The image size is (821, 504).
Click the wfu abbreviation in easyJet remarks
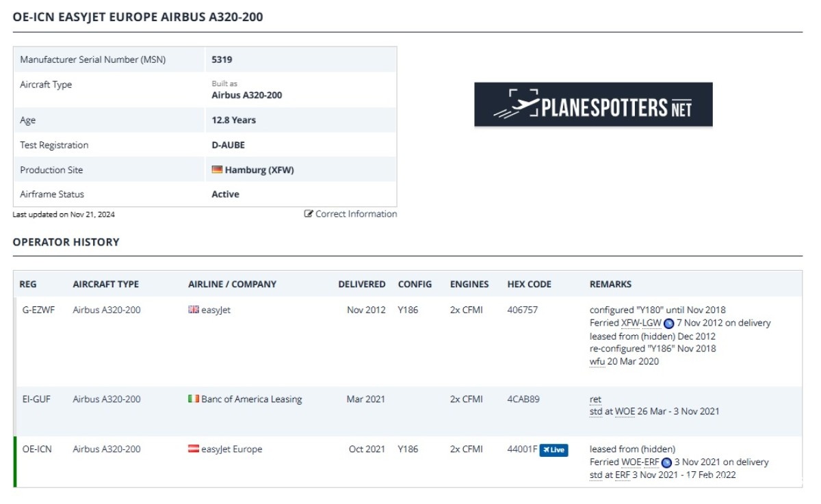click(x=597, y=362)
